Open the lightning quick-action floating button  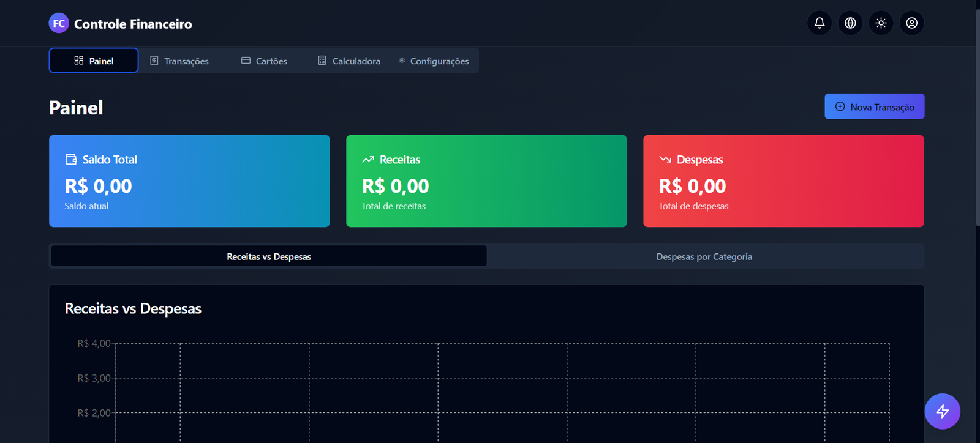click(x=942, y=411)
